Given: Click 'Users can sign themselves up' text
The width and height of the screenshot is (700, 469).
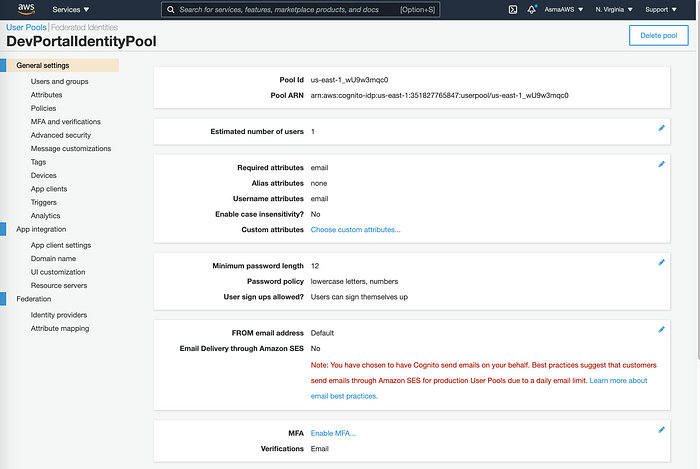Looking at the screenshot, I should 359,297.
